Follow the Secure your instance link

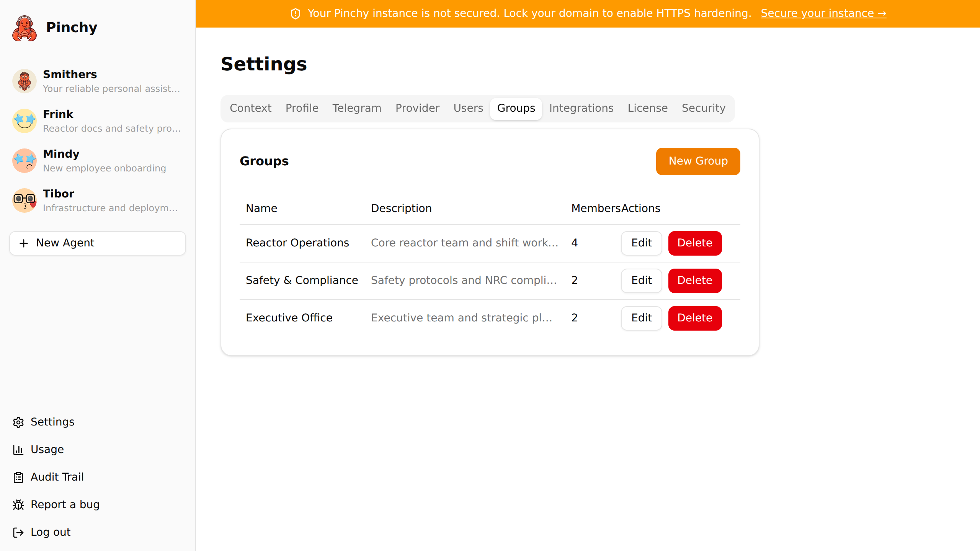coord(823,13)
